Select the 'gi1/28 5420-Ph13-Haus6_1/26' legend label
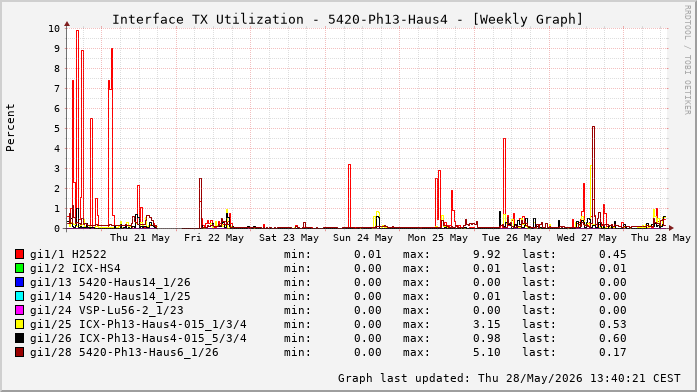 click(x=124, y=352)
